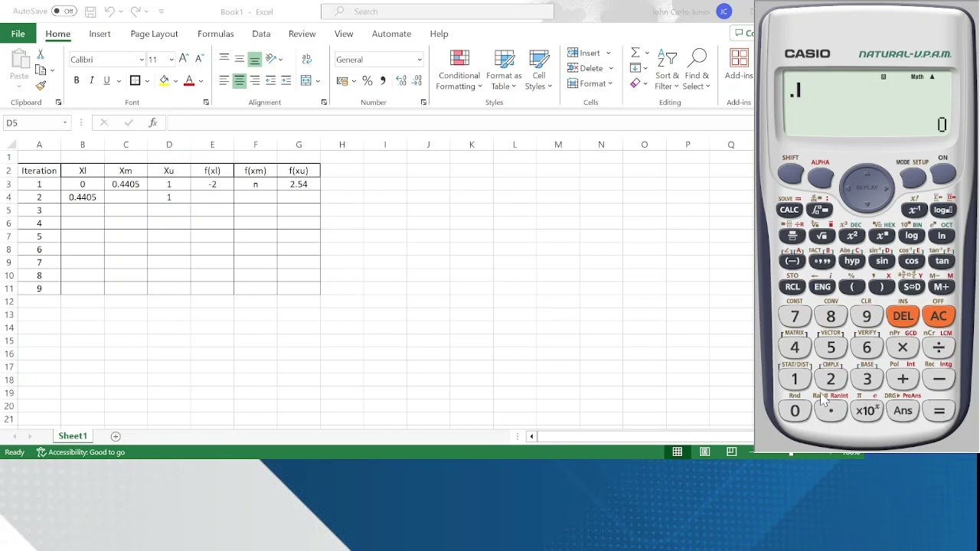Open the General number format dropdown
Viewport: 980px width, 551px height.
419,60
